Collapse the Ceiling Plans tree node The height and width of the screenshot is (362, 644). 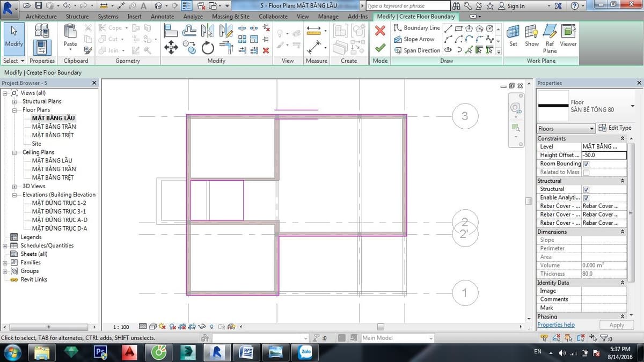(x=14, y=152)
